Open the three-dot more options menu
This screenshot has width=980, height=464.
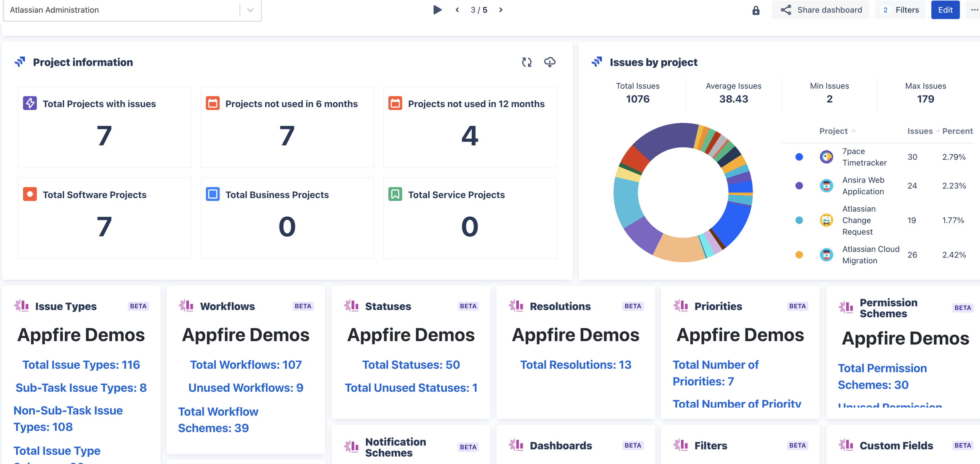pyautogui.click(x=975, y=10)
